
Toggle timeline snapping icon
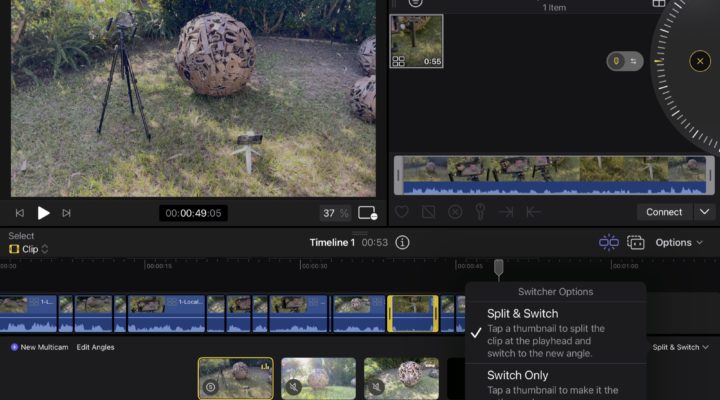(608, 242)
